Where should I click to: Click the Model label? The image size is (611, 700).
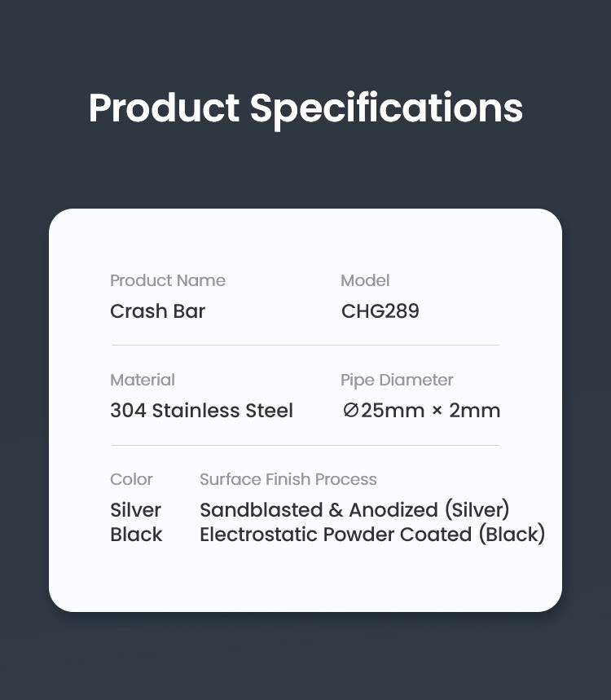click(x=365, y=280)
